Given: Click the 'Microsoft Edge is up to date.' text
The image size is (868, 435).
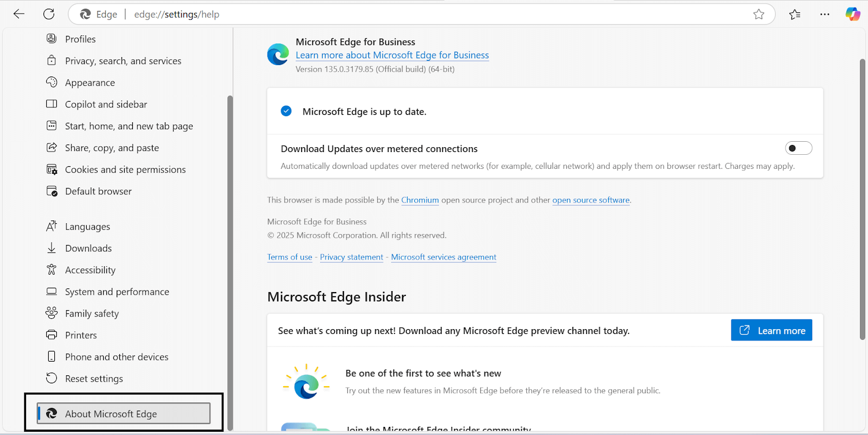Looking at the screenshot, I should click(x=365, y=111).
